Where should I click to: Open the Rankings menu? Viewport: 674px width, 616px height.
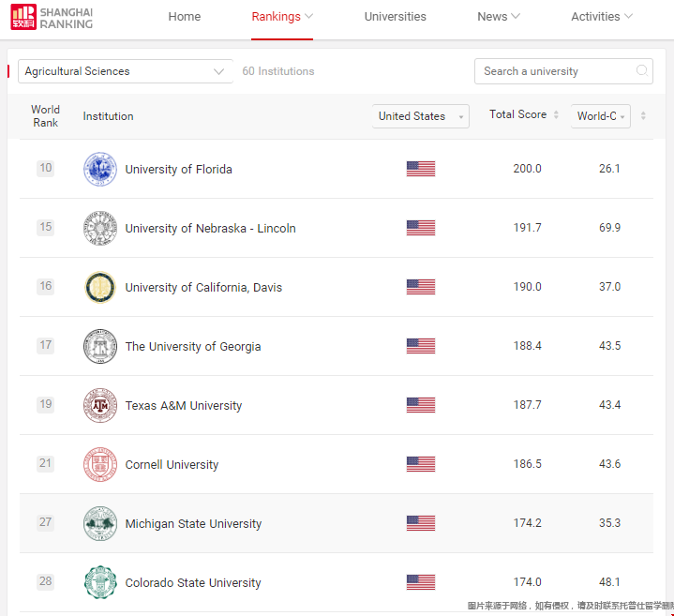[x=282, y=16]
